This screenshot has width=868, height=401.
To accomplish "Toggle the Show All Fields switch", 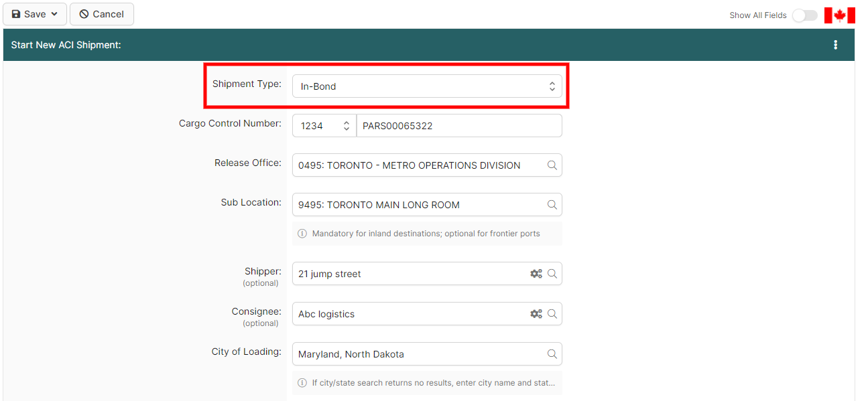I will 804,15.
